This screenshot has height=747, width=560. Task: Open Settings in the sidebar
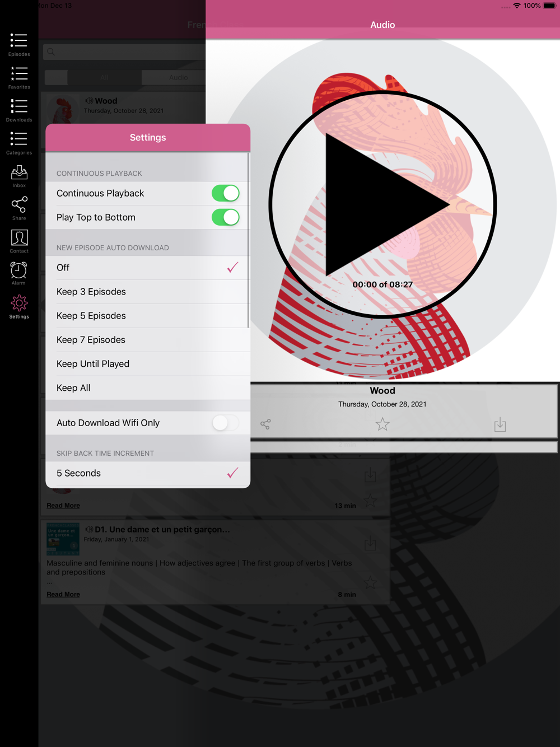[19, 307]
